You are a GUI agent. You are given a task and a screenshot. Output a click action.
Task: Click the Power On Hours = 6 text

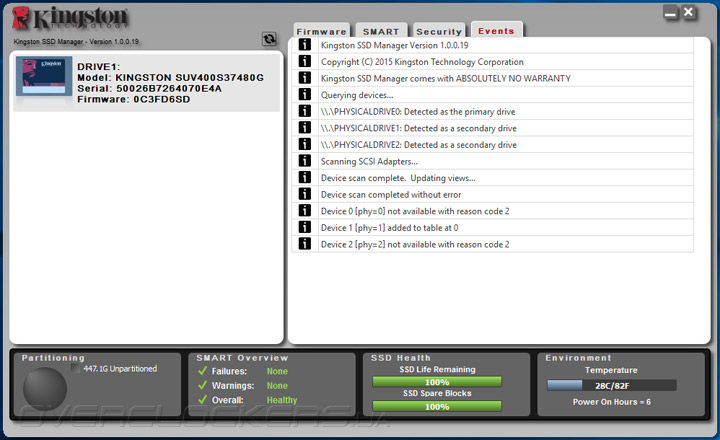[x=612, y=402]
